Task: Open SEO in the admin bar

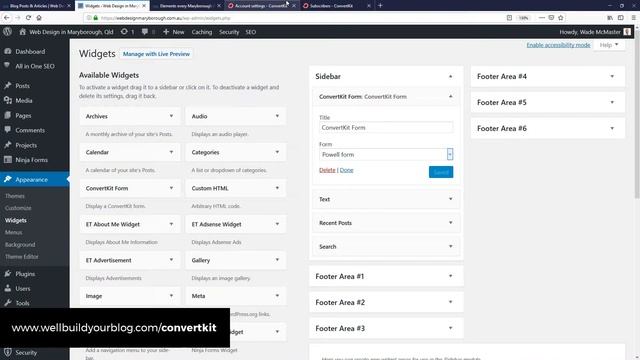Action: click(251, 32)
